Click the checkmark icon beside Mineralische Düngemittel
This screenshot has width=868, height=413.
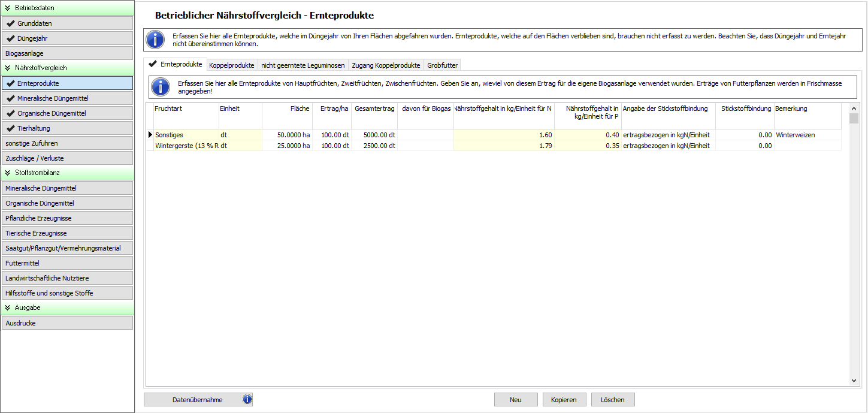pos(10,98)
